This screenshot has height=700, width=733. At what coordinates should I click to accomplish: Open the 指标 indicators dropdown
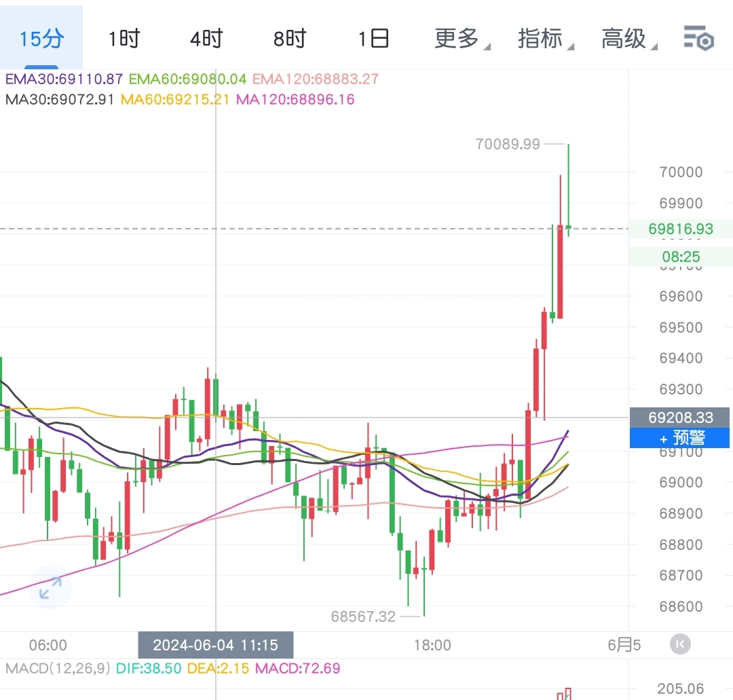545,38
